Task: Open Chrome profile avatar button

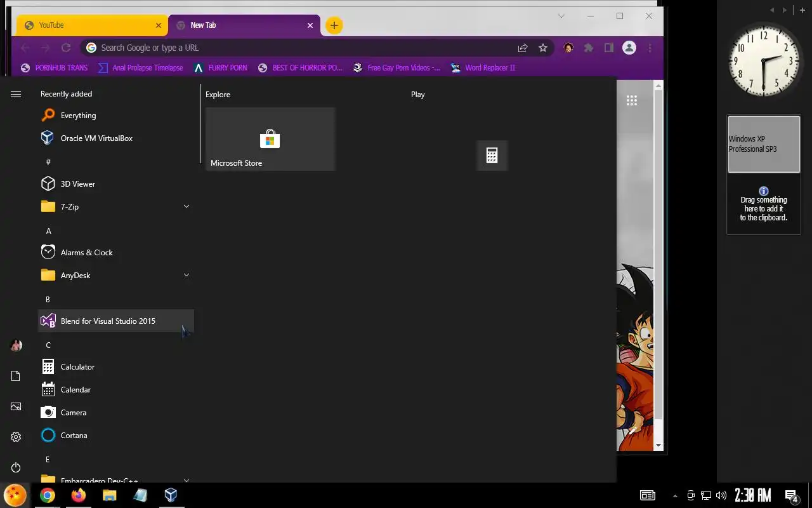Action: (629, 48)
